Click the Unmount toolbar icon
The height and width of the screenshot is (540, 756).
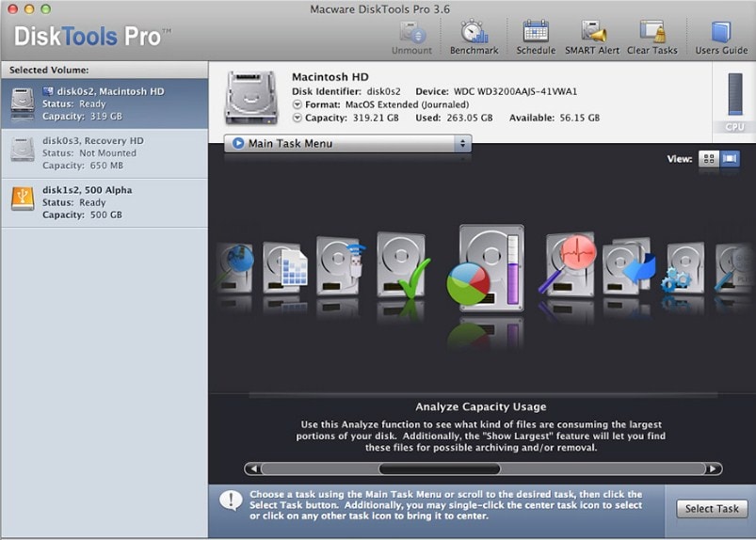coord(411,37)
